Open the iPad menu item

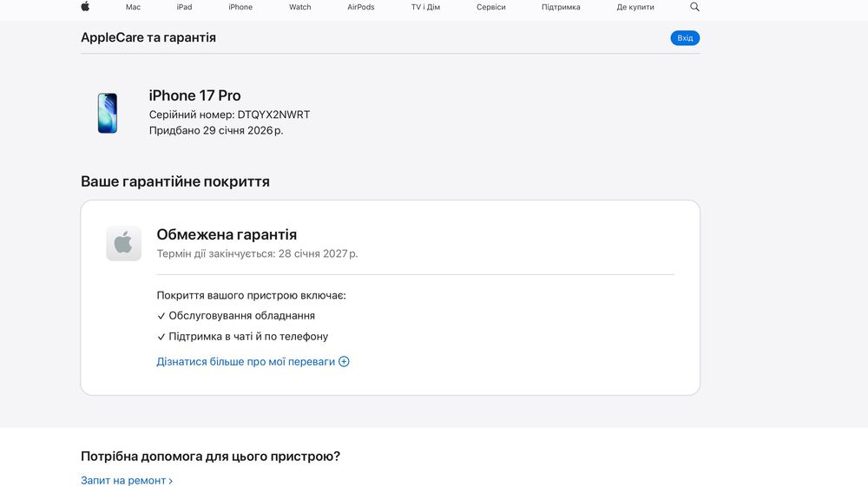(x=184, y=7)
